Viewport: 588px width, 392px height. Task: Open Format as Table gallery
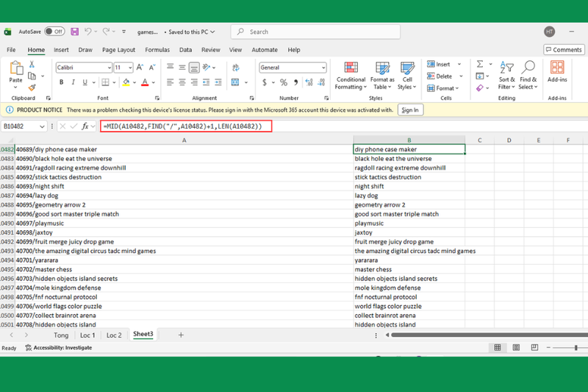pyautogui.click(x=382, y=76)
